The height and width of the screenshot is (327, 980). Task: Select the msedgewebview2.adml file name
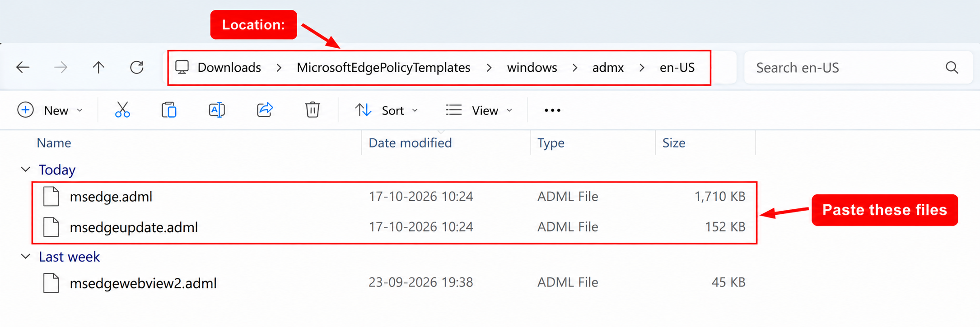(x=143, y=283)
